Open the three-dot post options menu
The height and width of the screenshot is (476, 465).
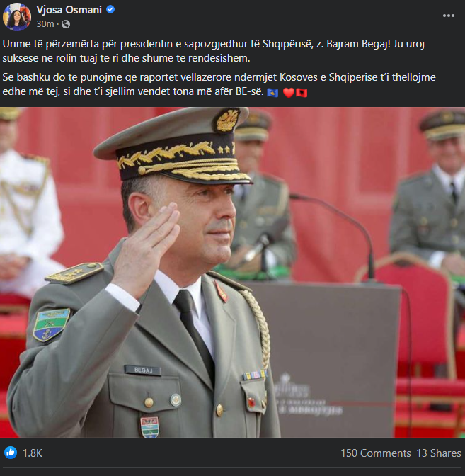448,16
